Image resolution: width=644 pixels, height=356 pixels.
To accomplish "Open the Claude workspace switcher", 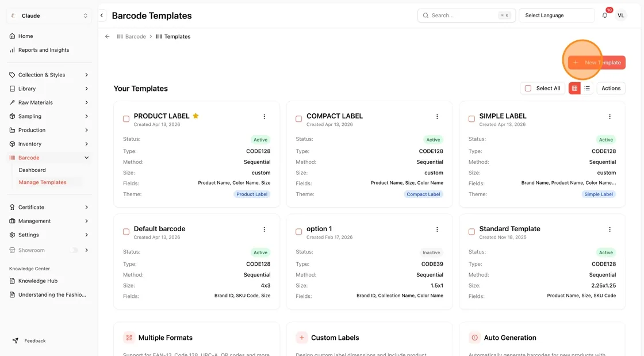I will pyautogui.click(x=49, y=16).
